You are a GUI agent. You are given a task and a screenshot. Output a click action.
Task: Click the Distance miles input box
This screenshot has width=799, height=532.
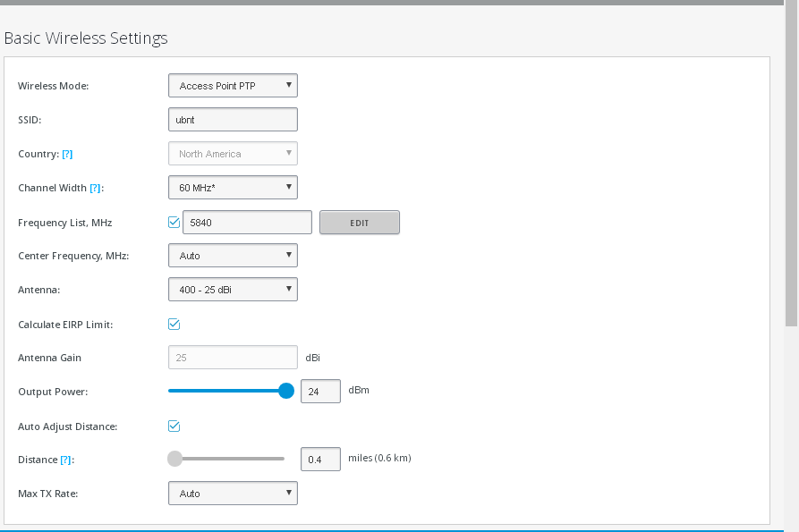tap(320, 460)
